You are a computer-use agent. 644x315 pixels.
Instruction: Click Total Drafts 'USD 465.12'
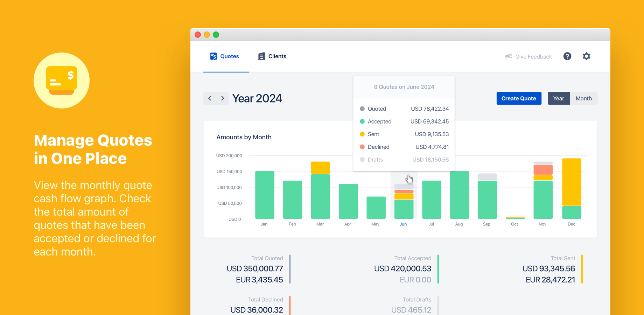pyautogui.click(x=411, y=310)
